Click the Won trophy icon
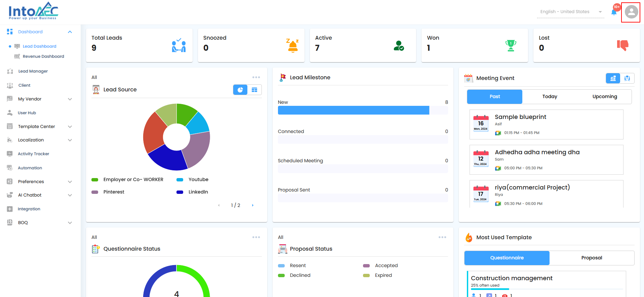Image resolution: width=644 pixels, height=297 pixels. click(x=511, y=45)
